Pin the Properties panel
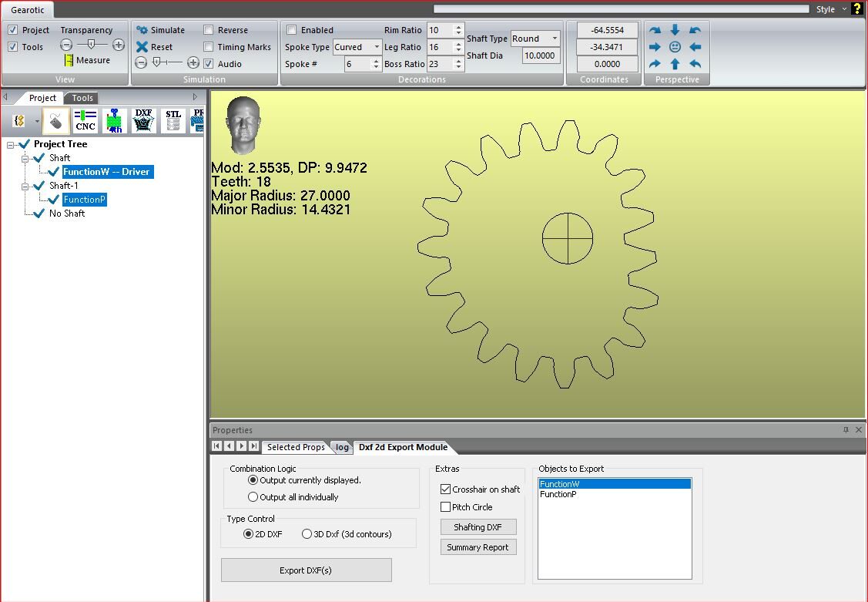 tap(846, 430)
